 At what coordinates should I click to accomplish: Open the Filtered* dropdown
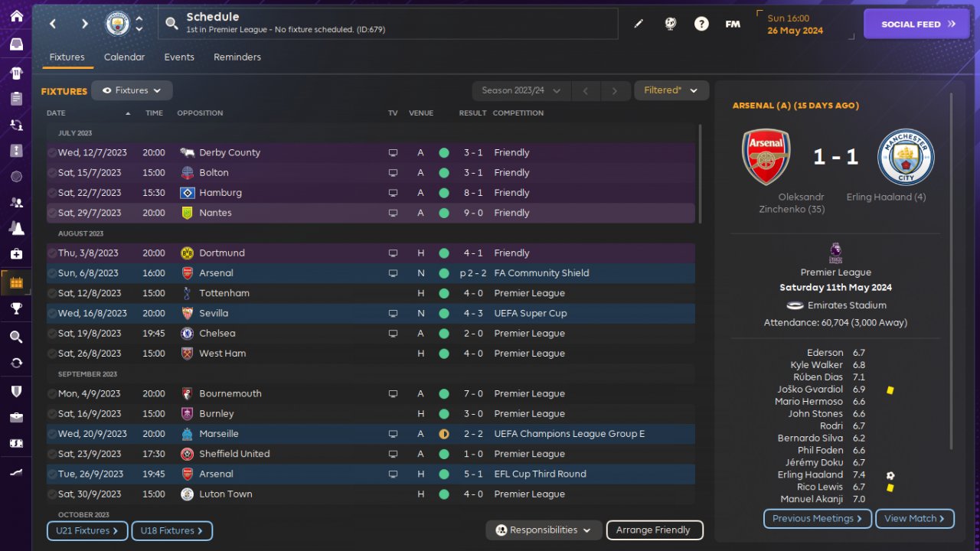(671, 90)
